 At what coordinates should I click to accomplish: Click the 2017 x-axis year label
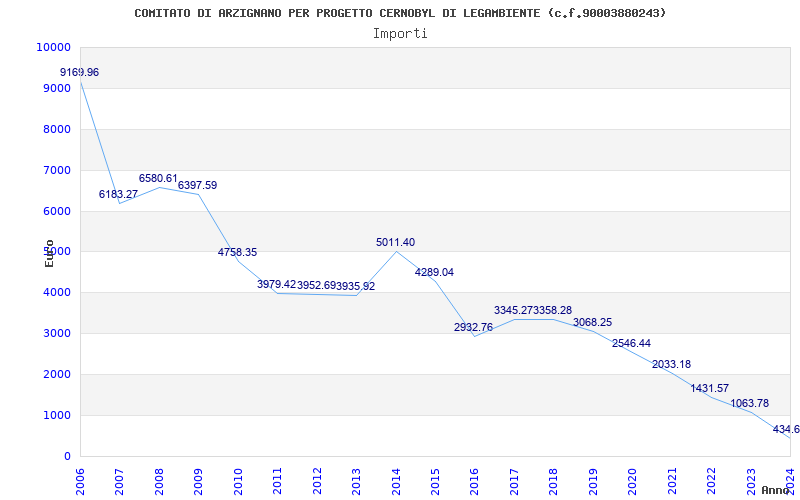point(514,481)
